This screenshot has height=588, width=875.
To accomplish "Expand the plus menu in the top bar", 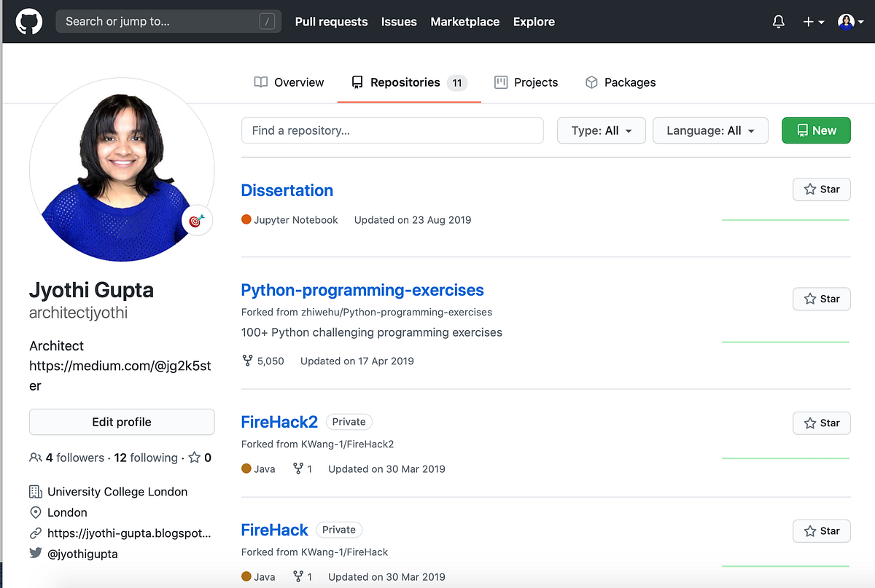I will [x=812, y=21].
